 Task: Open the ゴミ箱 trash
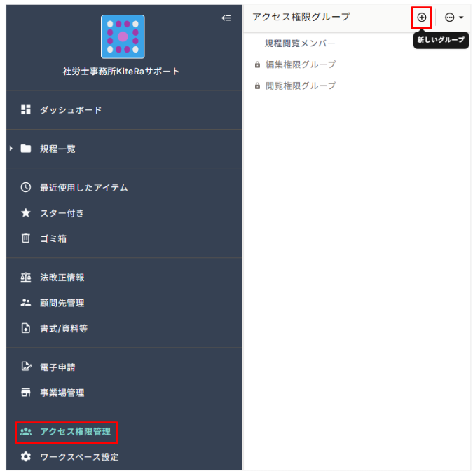click(x=53, y=238)
